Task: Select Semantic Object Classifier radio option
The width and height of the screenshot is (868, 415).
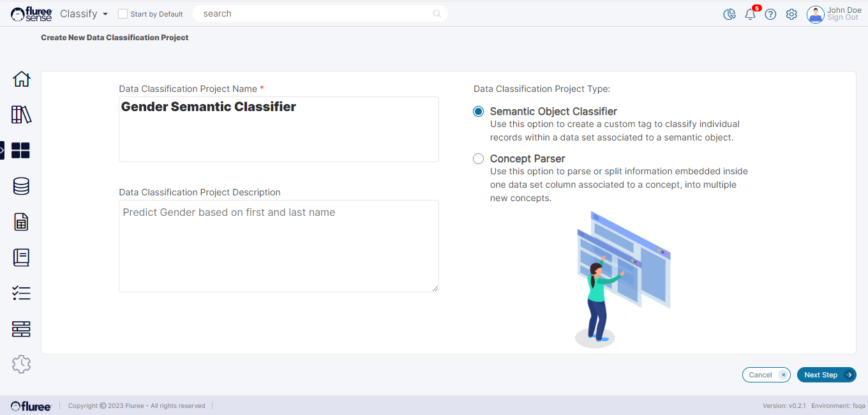Action: (x=478, y=112)
